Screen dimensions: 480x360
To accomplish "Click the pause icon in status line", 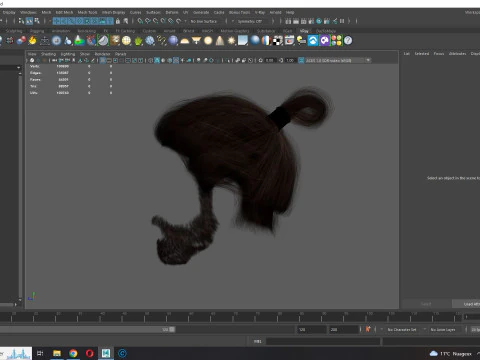I will click(342, 21).
